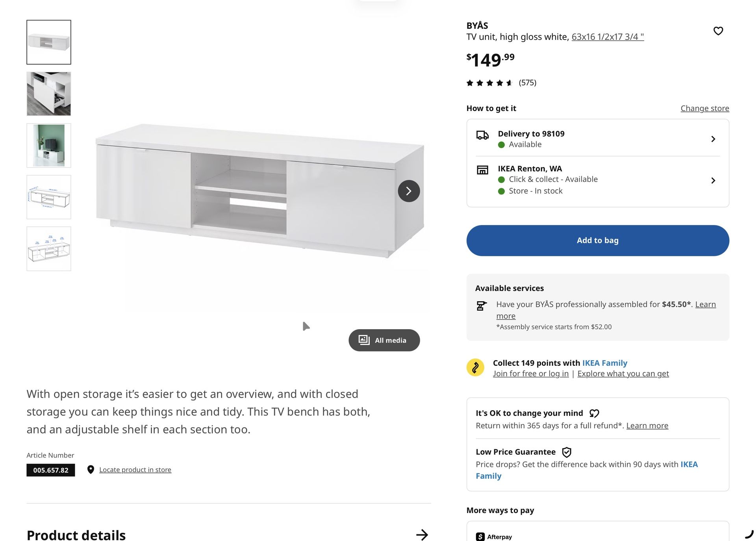Add the TV unit to bag
756x541 pixels.
tap(597, 240)
